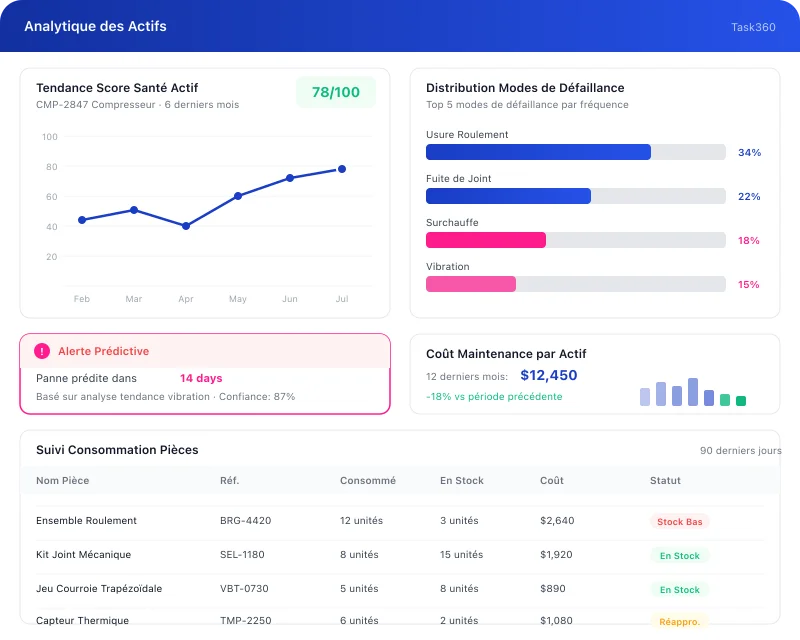Image resolution: width=800 pixels, height=640 pixels.
Task: Click the Apr data point on line chart
Action: coord(186,226)
